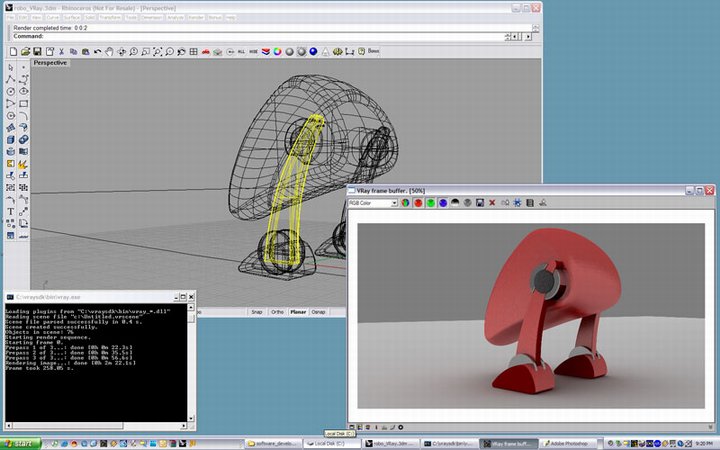Select the arrow pointer tool in sidebar
The width and height of the screenshot is (720, 450).
(11, 68)
